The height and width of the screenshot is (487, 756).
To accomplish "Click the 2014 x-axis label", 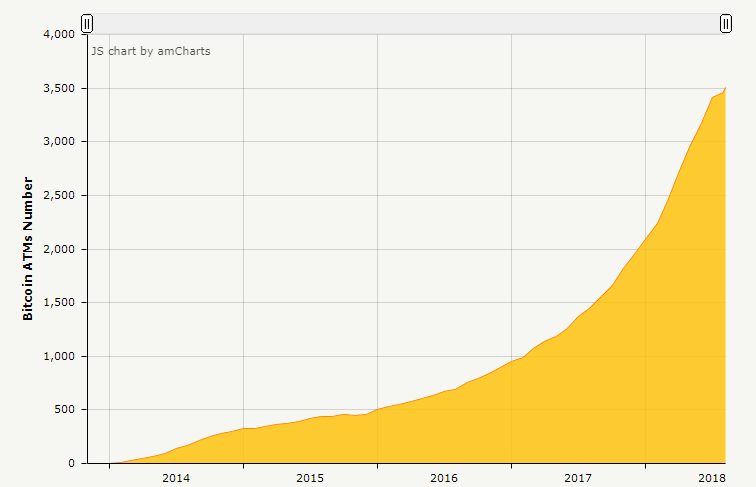I will [176, 478].
